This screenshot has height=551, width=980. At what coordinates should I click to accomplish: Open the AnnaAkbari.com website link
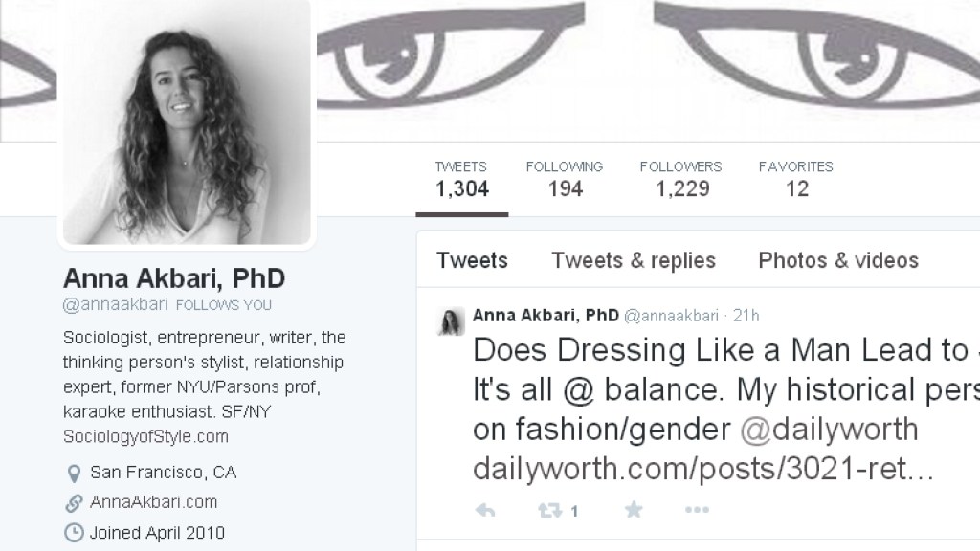(153, 502)
